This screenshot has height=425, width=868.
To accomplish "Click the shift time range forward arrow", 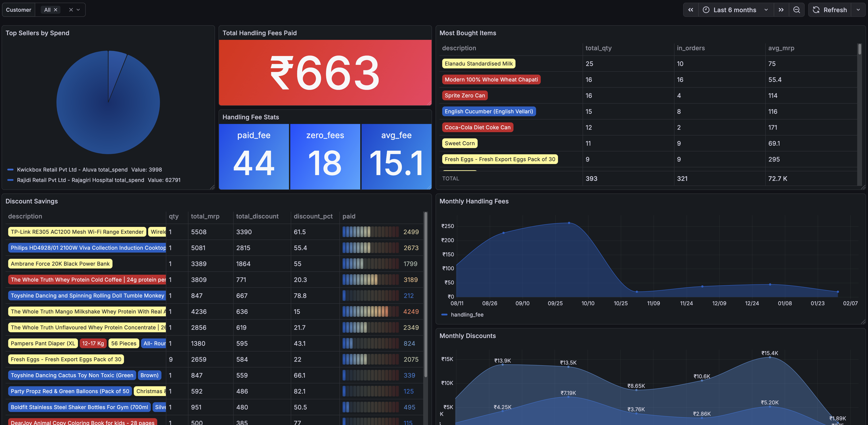I will tap(781, 10).
